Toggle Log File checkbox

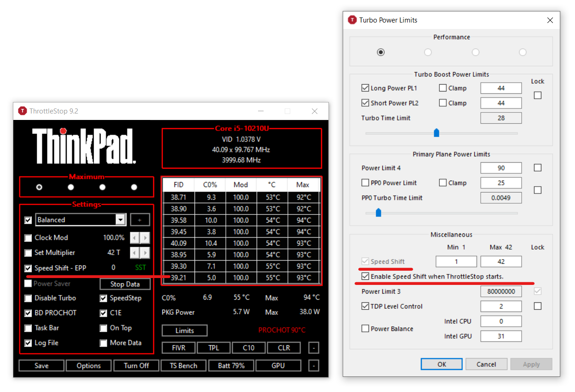tap(28, 343)
